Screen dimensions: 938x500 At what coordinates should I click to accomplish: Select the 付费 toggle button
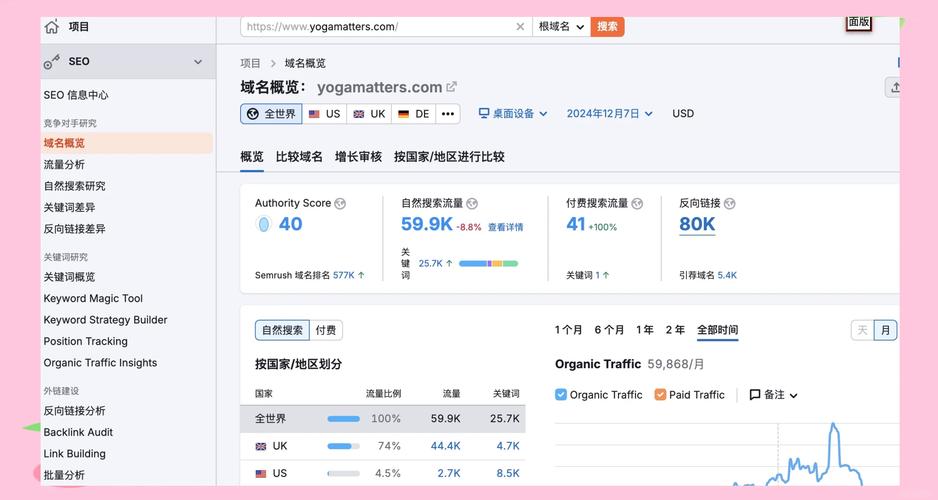[x=325, y=330]
